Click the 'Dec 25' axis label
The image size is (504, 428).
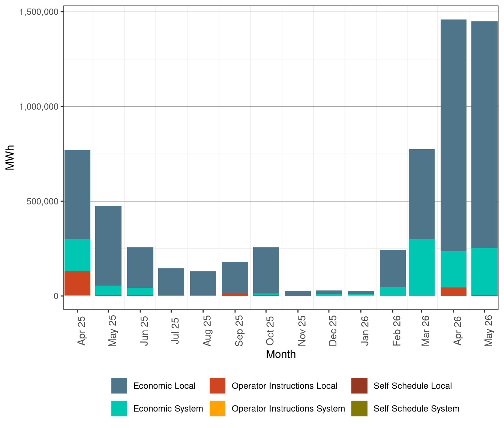(333, 331)
